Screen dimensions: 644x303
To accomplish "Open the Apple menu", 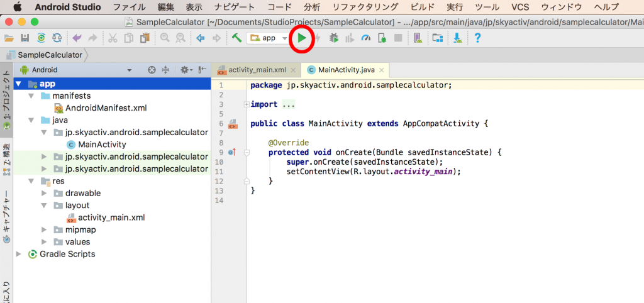I will click(x=18, y=7).
